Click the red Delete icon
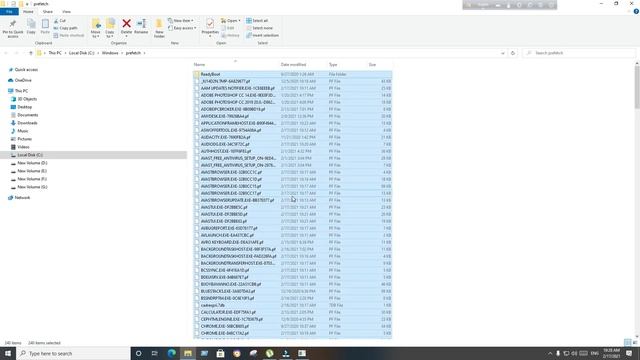 click(127, 24)
